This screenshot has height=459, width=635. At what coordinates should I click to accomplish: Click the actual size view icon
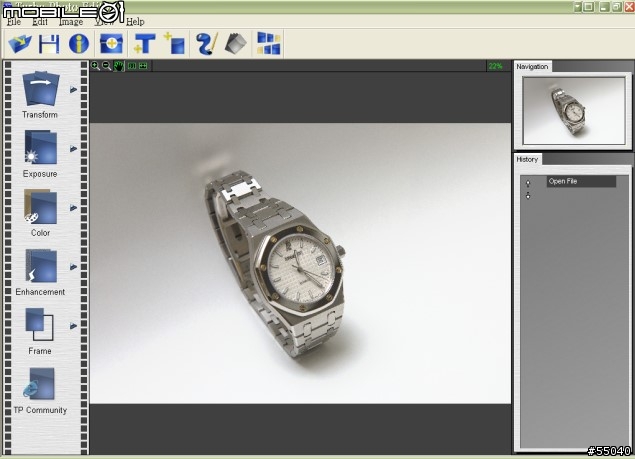click(132, 66)
